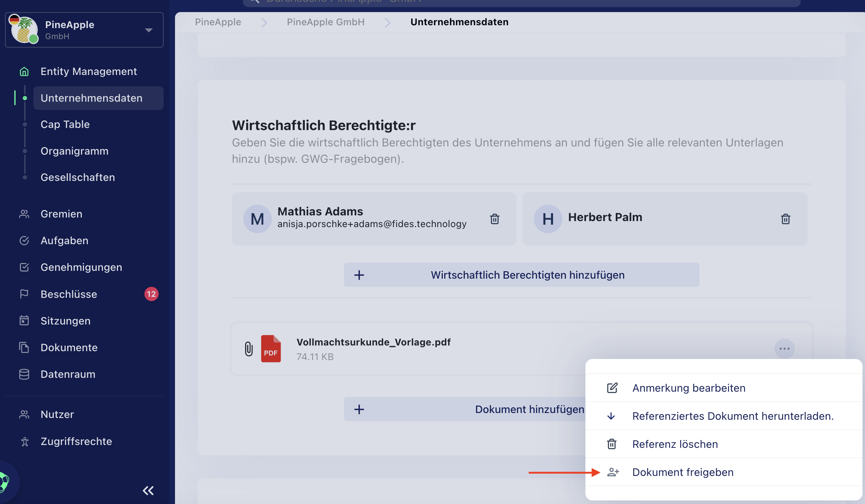Remove Herbert Palm using trash icon
Viewport: 865px width, 504px height.
tap(785, 219)
